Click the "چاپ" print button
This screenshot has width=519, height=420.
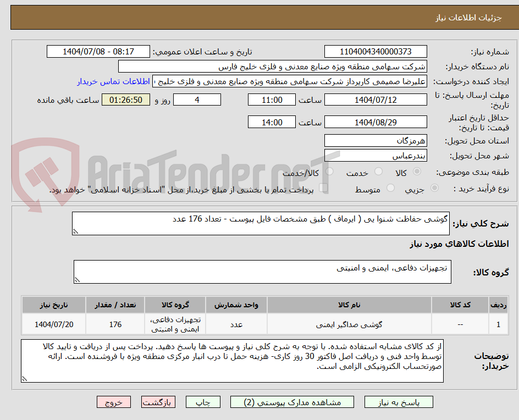tap(203, 402)
